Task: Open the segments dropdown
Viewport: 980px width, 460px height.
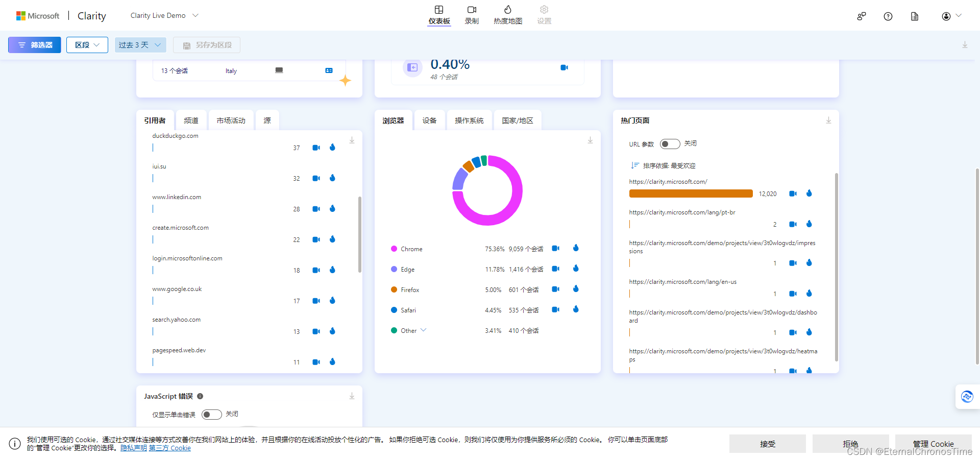Action: [x=87, y=45]
